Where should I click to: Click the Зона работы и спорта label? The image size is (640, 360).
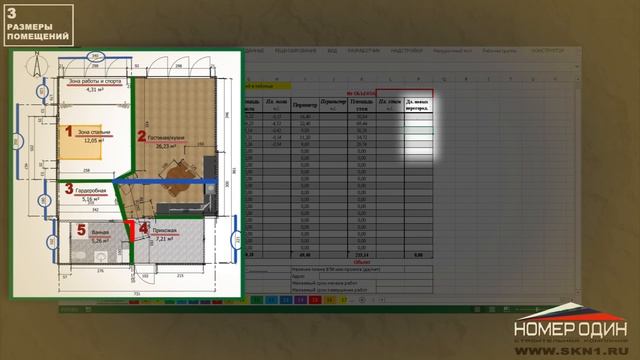coord(95,81)
